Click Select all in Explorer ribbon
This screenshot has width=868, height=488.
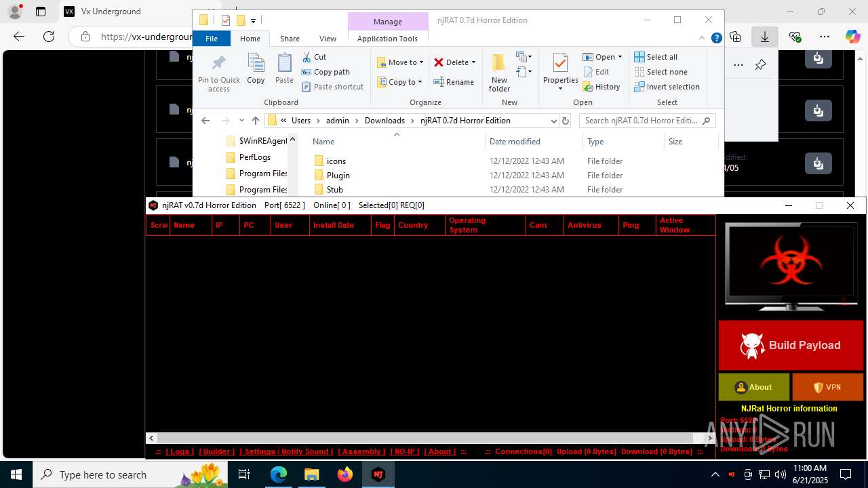tap(656, 57)
